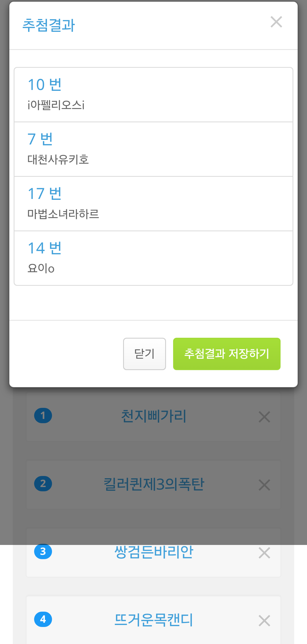Select the 10 번 result entry
307x644 pixels.
point(153,95)
